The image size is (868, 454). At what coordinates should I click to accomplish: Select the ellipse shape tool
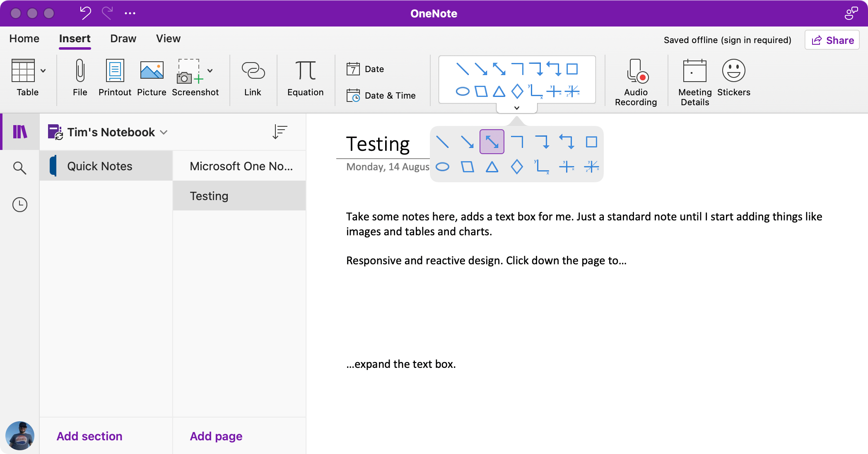442,167
